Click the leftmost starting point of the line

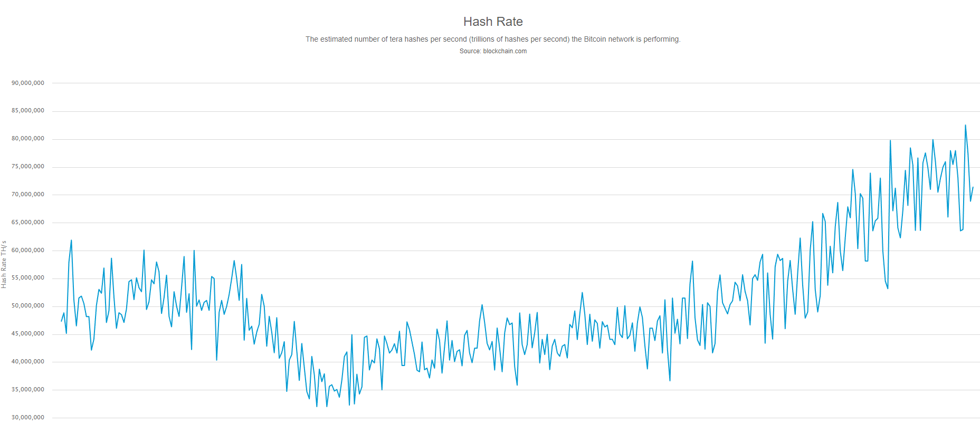61,321
